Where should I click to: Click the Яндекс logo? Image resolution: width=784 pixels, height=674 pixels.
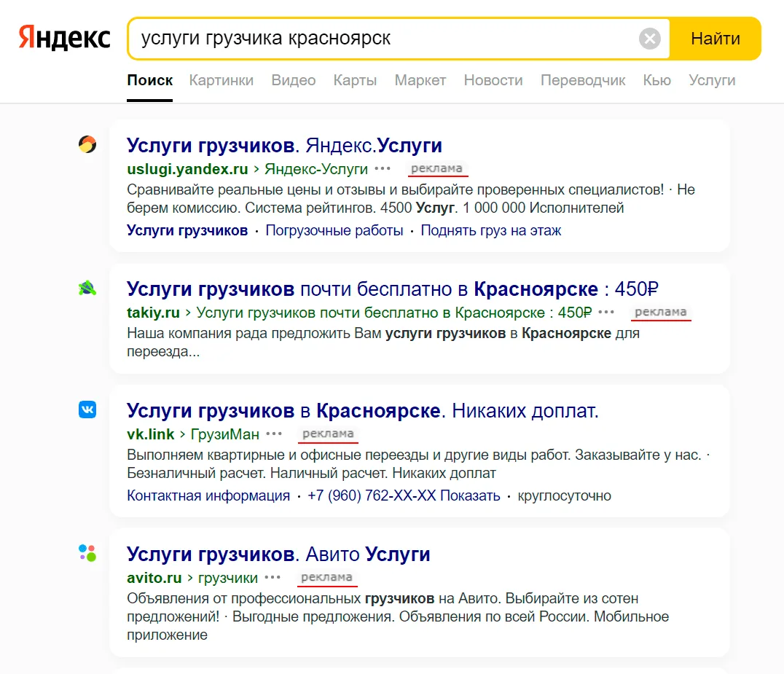pyautogui.click(x=65, y=39)
